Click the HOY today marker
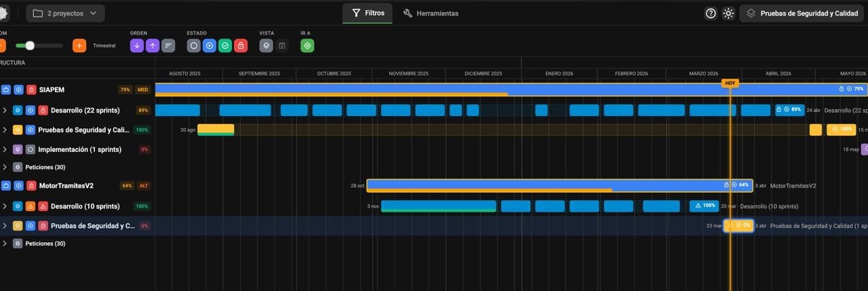868x291 pixels. [x=730, y=83]
